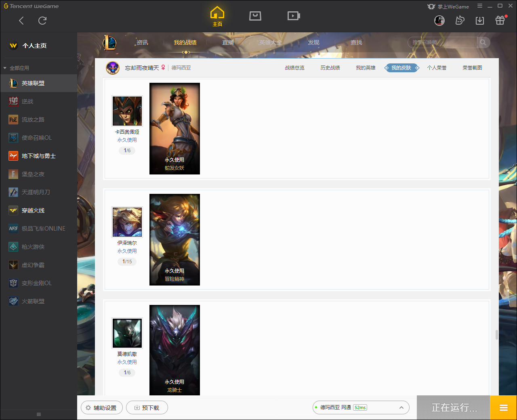Open the hamburger menu in title bar

coord(480,6)
